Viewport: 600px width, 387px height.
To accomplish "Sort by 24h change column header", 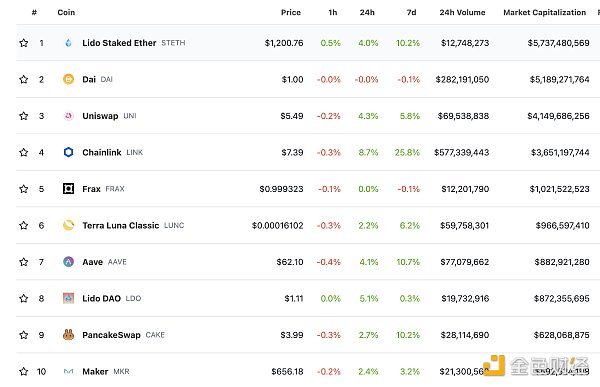I will click(x=367, y=12).
